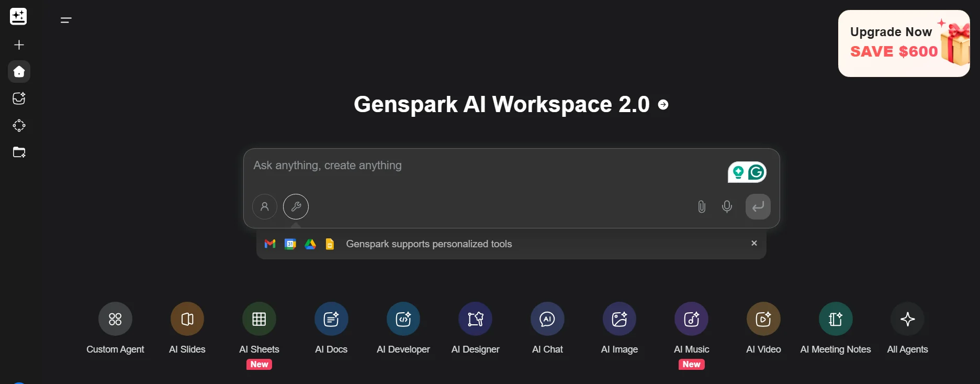This screenshot has height=384, width=980.
Task: Open the inbox sparkle sidebar icon
Action: point(19,98)
